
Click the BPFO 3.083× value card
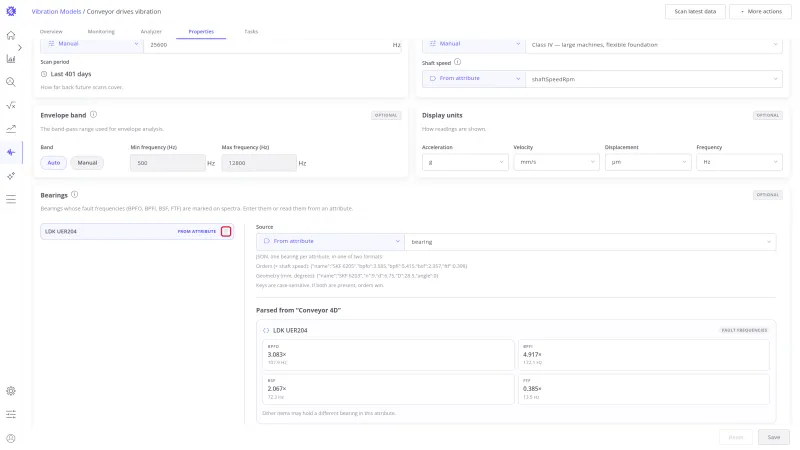coord(388,355)
